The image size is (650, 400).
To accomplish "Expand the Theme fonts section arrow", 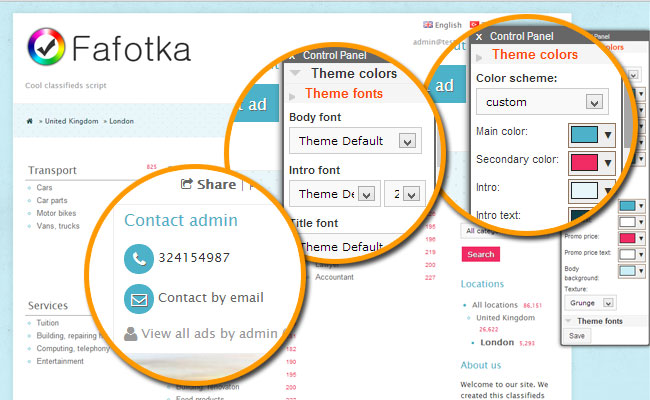I will coord(292,96).
